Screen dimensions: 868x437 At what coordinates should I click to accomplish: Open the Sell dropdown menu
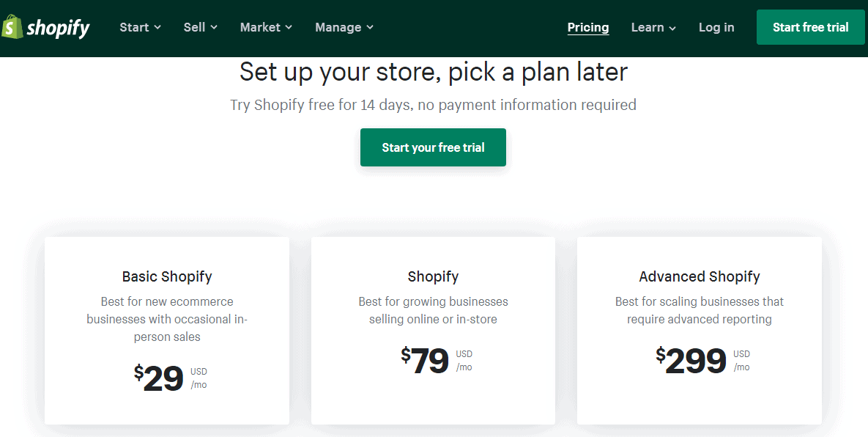200,27
